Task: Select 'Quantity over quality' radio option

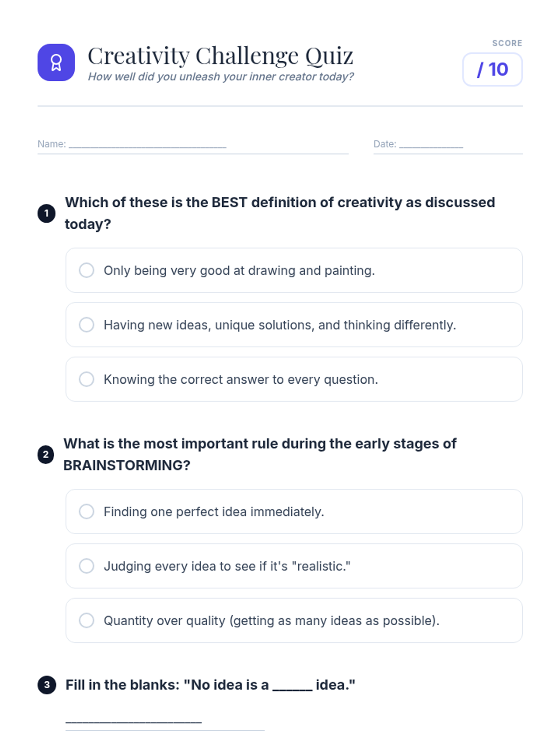Action: (86, 620)
